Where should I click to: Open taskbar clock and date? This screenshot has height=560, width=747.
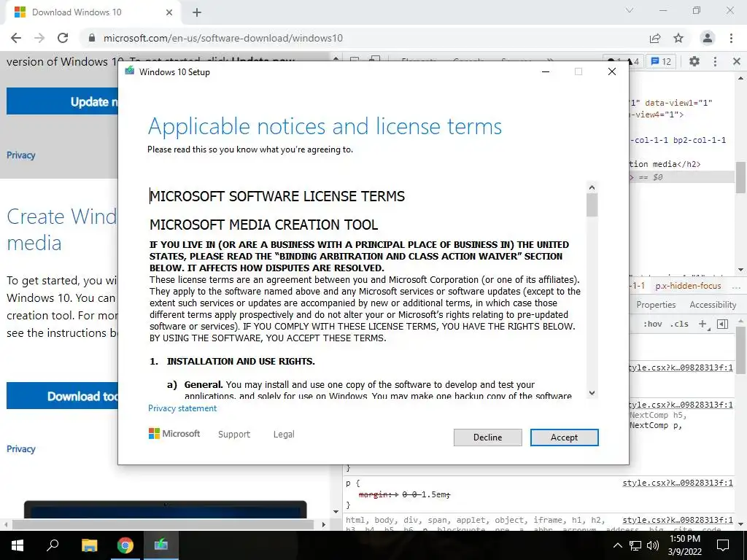click(x=684, y=545)
